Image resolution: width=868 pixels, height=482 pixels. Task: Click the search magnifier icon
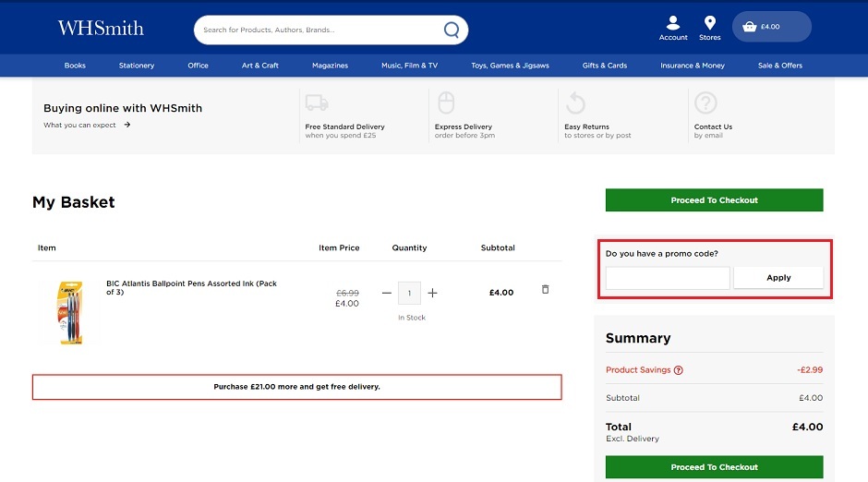click(x=452, y=30)
